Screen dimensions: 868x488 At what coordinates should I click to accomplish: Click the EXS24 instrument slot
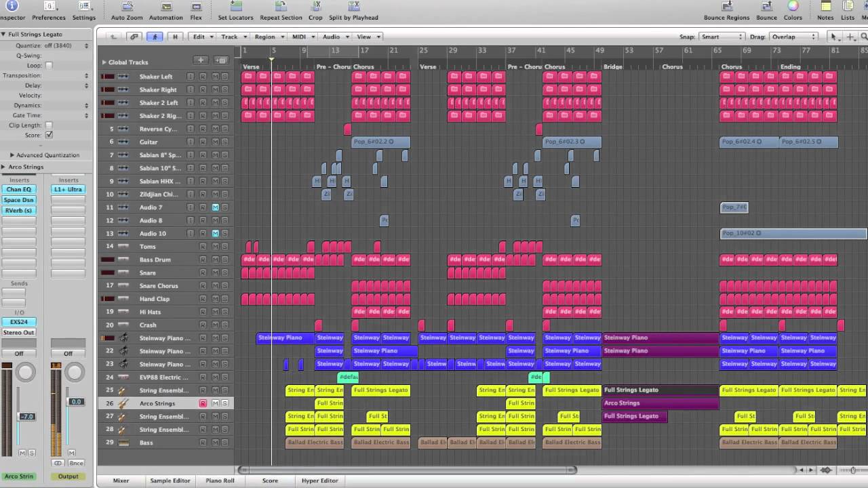[x=19, y=322]
